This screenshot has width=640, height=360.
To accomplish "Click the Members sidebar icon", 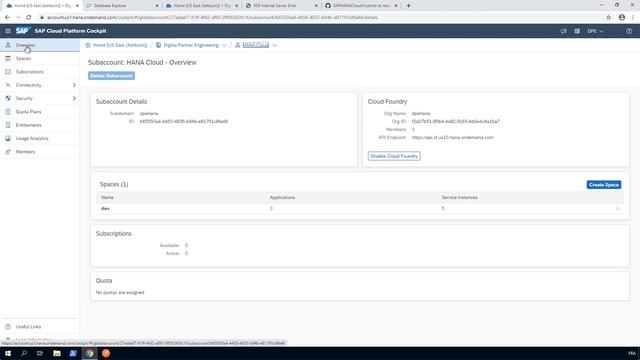I will coord(8,152).
